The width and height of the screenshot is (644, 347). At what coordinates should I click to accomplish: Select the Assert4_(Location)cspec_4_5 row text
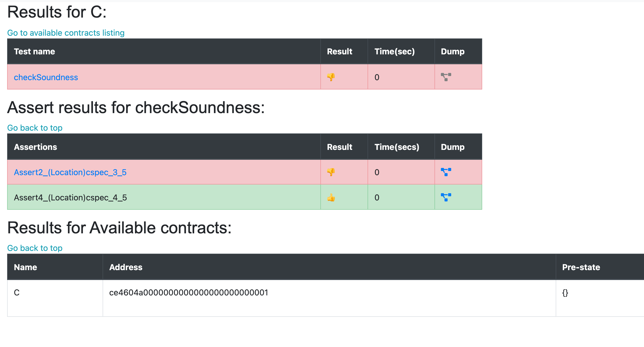70,198
